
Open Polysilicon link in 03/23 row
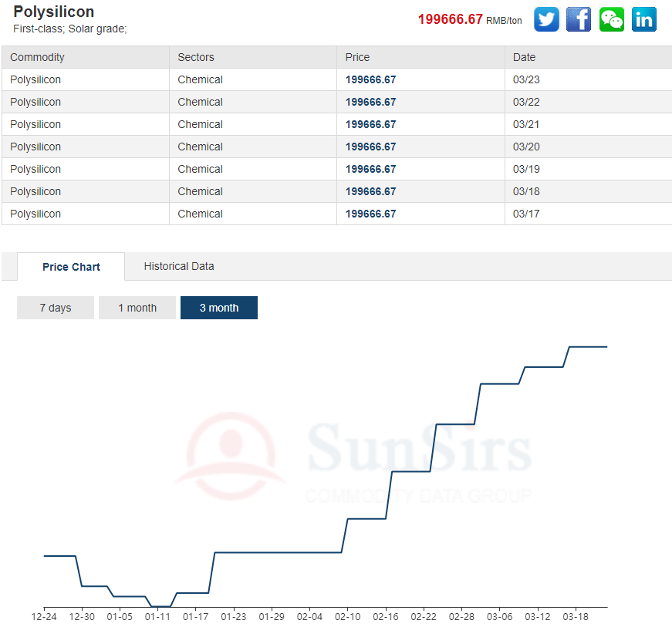point(35,79)
